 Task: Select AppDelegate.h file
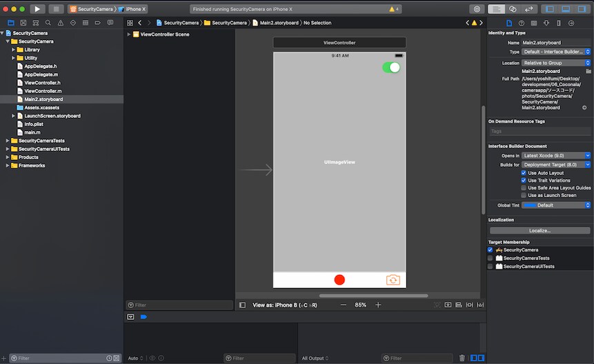pyautogui.click(x=41, y=66)
